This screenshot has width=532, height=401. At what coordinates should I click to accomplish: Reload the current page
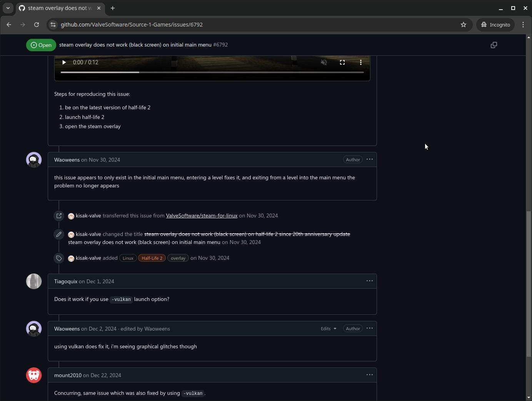(x=37, y=25)
